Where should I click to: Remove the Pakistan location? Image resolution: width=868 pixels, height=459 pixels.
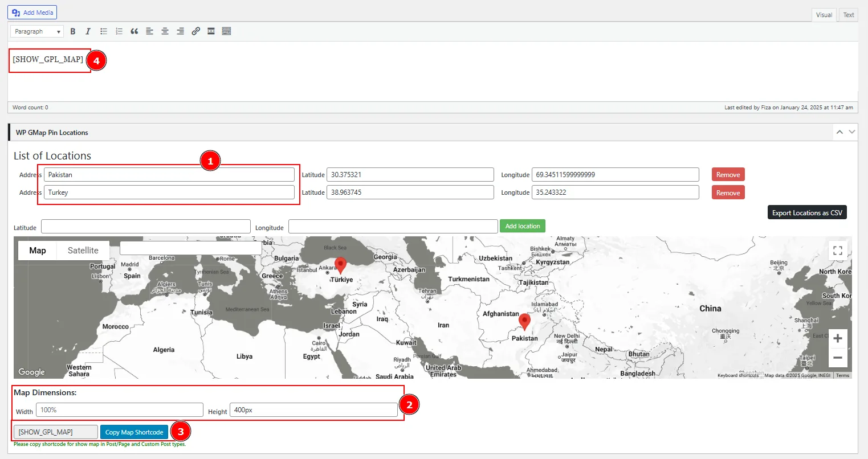pos(728,175)
